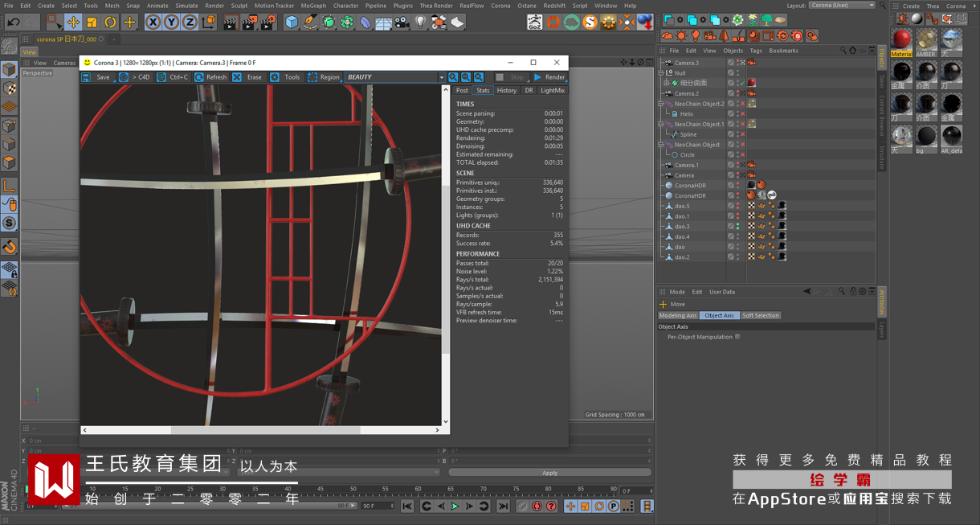Toggle the X axis lock icon
980x525 pixels.
(153, 23)
